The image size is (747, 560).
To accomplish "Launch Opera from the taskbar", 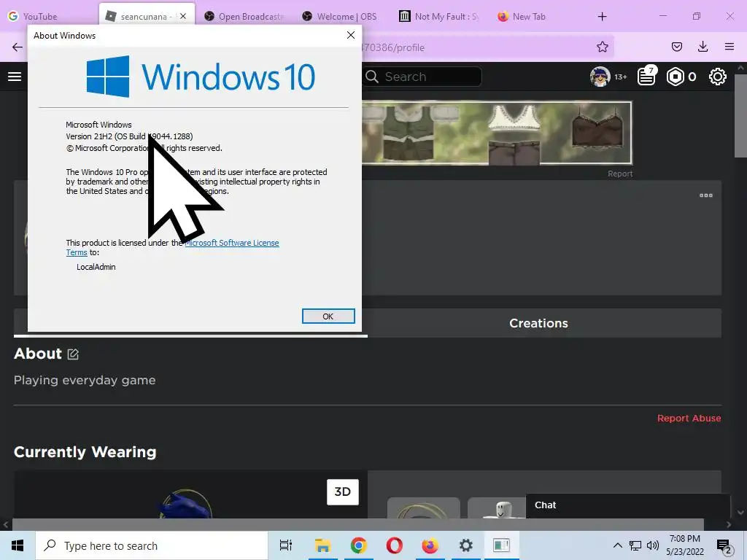I will point(395,545).
